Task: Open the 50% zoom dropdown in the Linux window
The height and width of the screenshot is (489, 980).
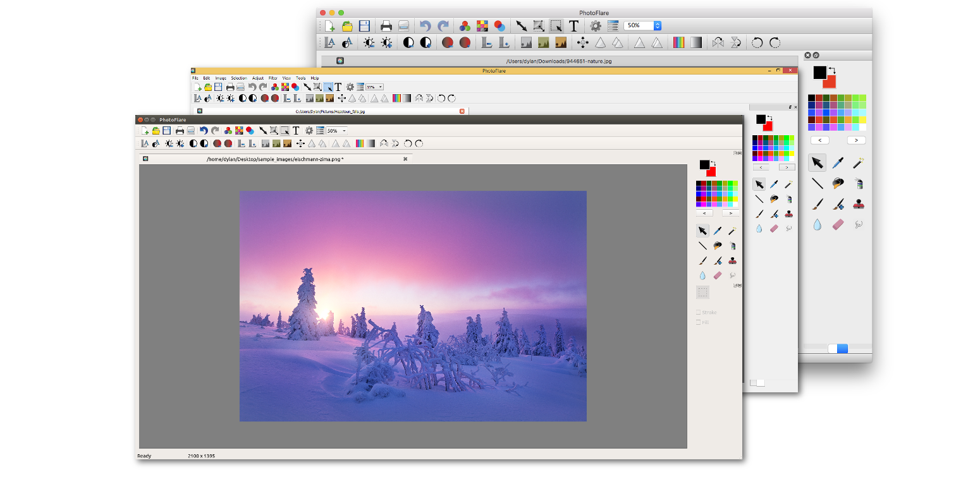Action: [x=336, y=131]
